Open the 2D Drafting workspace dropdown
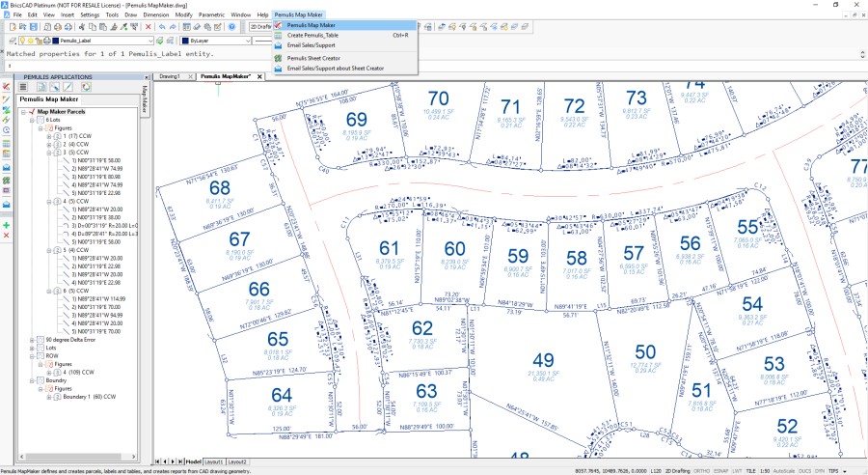868x475 pixels. [260, 27]
